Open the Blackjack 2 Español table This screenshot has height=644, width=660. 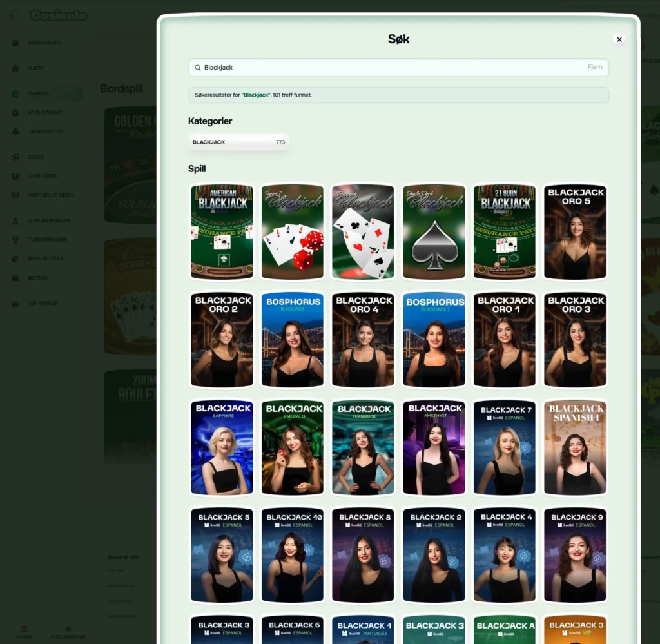434,555
